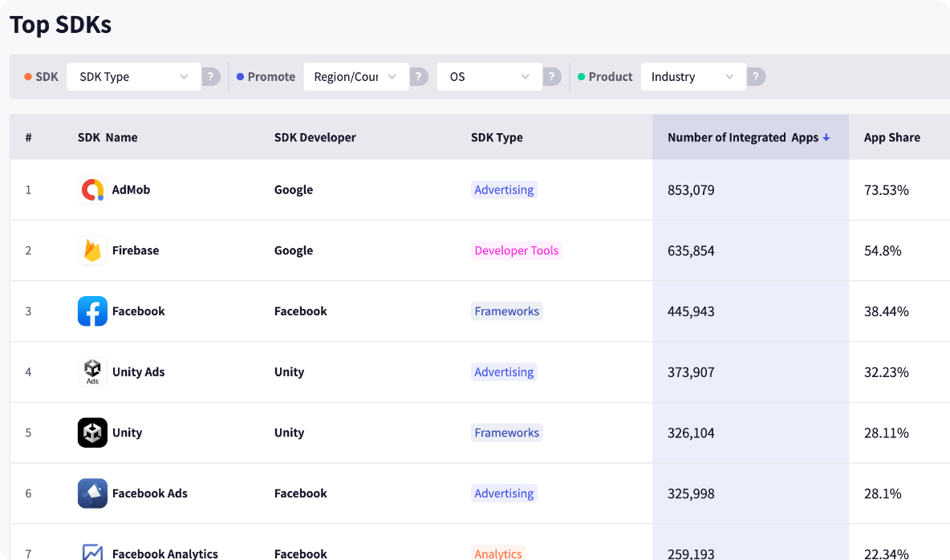The height and width of the screenshot is (560, 950).
Task: Open the Facebook Analytics SDK name link
Action: point(164,554)
